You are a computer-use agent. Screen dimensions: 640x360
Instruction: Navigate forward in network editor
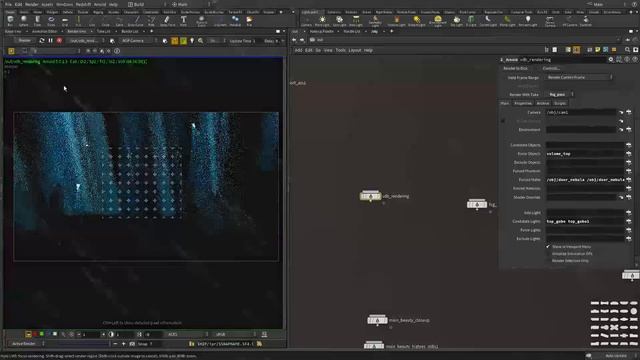coord(302,40)
